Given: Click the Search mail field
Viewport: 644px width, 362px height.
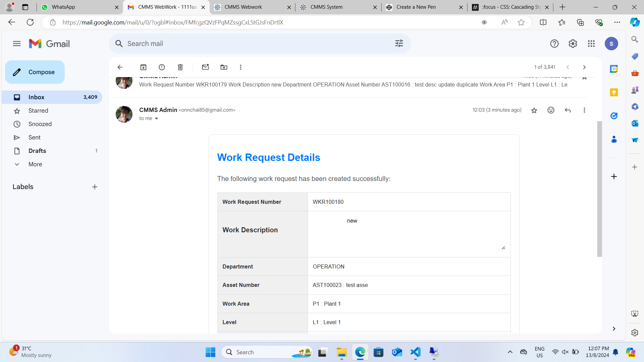Looking at the screenshot, I should coord(255,44).
